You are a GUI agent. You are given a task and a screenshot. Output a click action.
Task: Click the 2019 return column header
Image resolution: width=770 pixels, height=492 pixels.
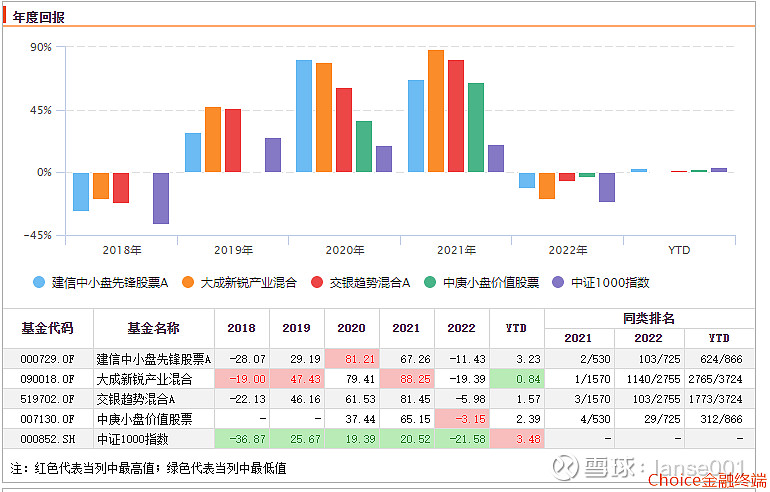[296, 328]
